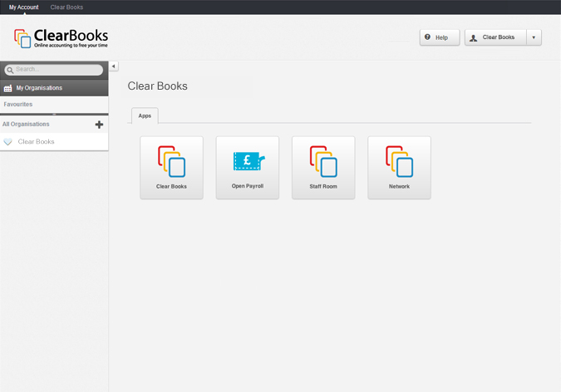Click the plus icon beside All Organisations
The width and height of the screenshot is (561, 392).
coord(100,125)
